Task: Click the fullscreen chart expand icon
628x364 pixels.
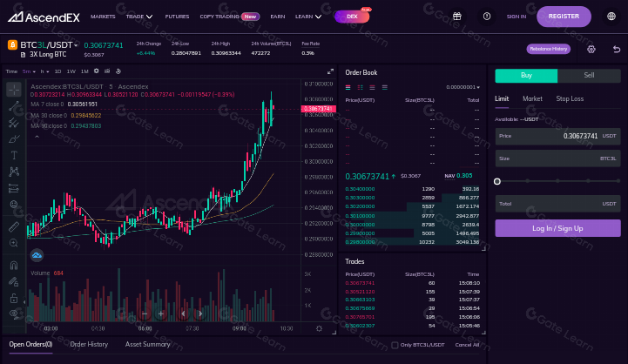Action: click(330, 71)
